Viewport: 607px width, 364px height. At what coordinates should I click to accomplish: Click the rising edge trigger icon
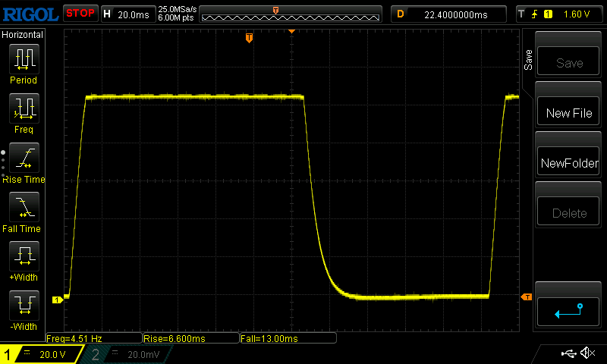coord(535,14)
